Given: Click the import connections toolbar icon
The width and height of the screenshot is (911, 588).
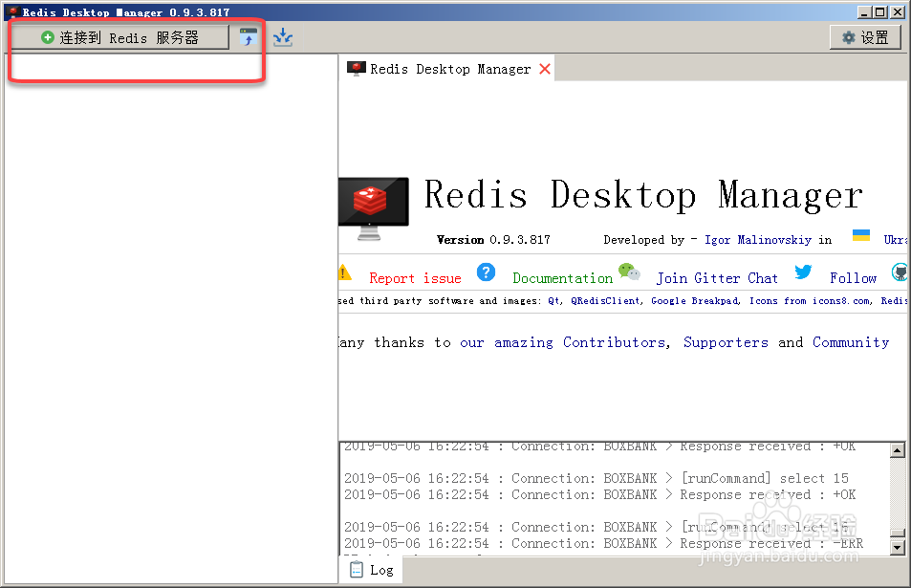Looking at the screenshot, I should tap(281, 36).
